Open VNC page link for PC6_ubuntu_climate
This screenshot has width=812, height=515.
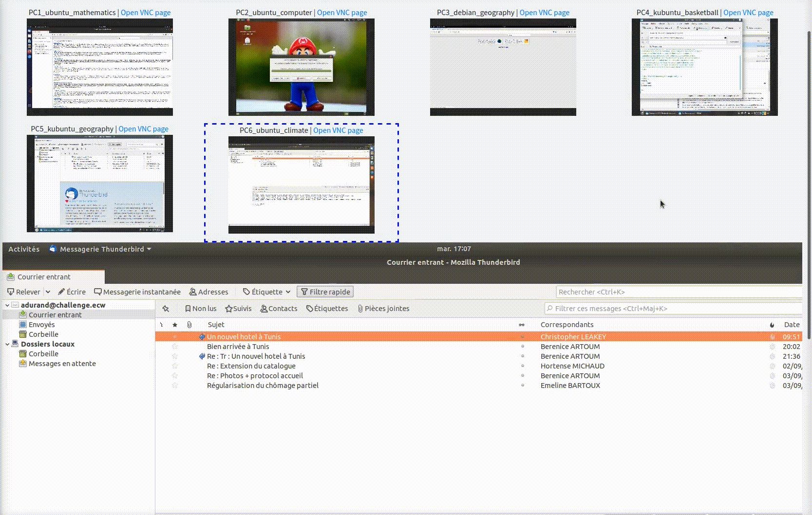(x=338, y=130)
